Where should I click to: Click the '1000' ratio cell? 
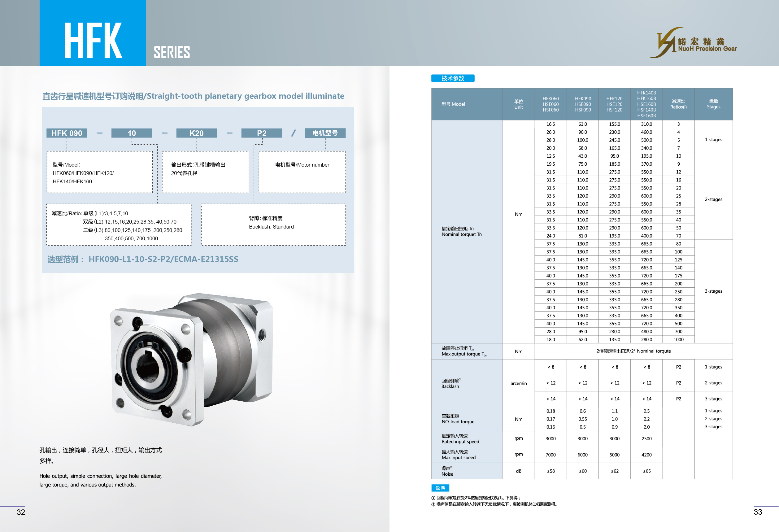click(x=678, y=340)
